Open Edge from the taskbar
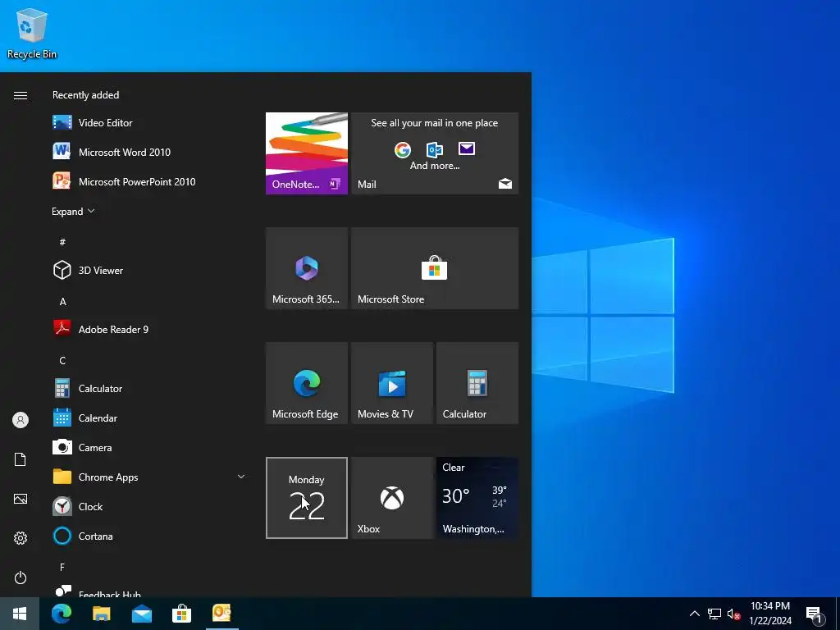Screen dimensions: 840x630 [x=62, y=614]
